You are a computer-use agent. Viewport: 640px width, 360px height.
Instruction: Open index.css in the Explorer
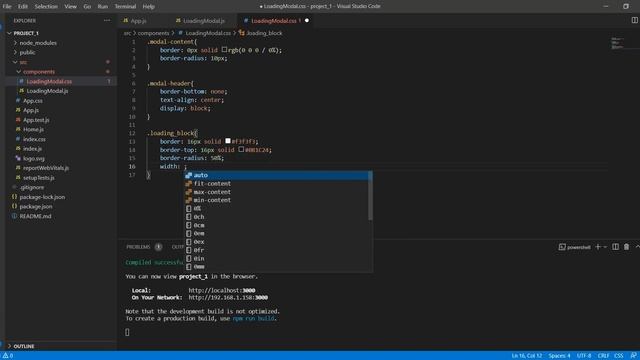[x=61, y=139]
